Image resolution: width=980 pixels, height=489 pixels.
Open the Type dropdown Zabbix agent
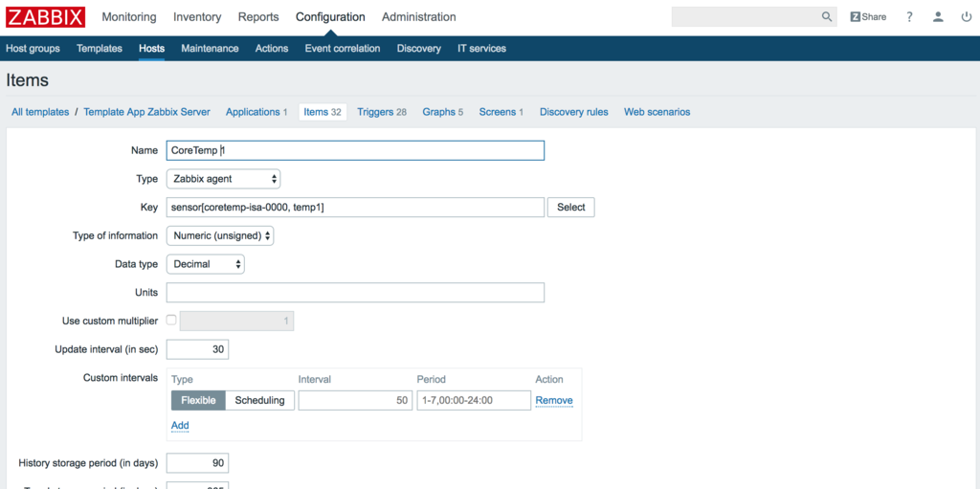click(x=223, y=179)
